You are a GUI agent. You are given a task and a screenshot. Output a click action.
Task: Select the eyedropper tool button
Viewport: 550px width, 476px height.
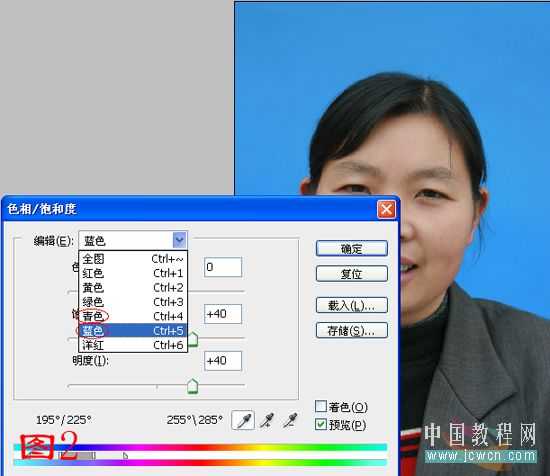(243, 420)
